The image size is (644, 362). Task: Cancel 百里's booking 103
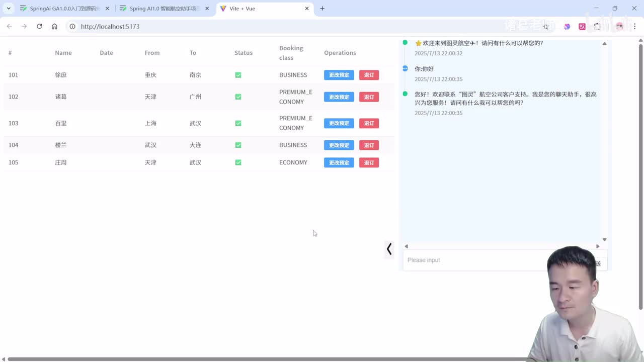369,123
